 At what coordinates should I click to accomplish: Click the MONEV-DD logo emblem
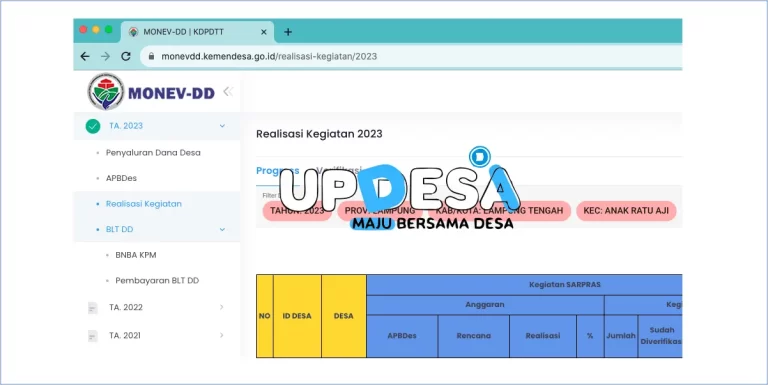tap(105, 92)
